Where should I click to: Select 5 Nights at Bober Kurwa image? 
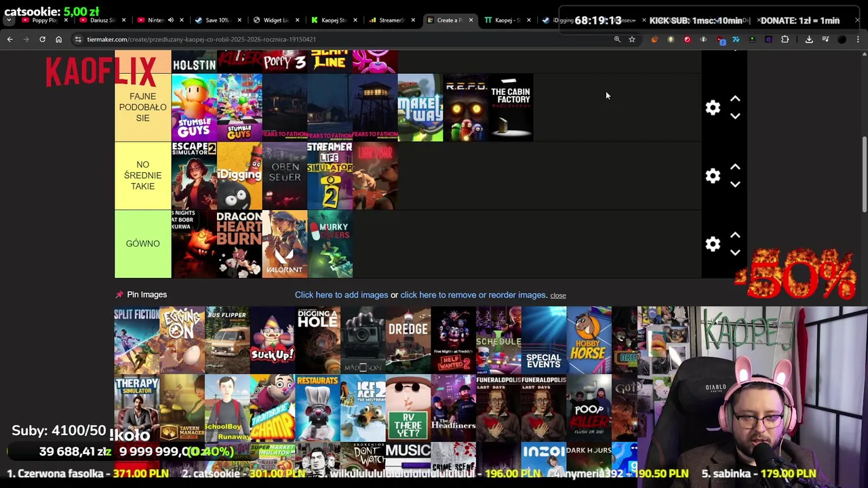194,244
